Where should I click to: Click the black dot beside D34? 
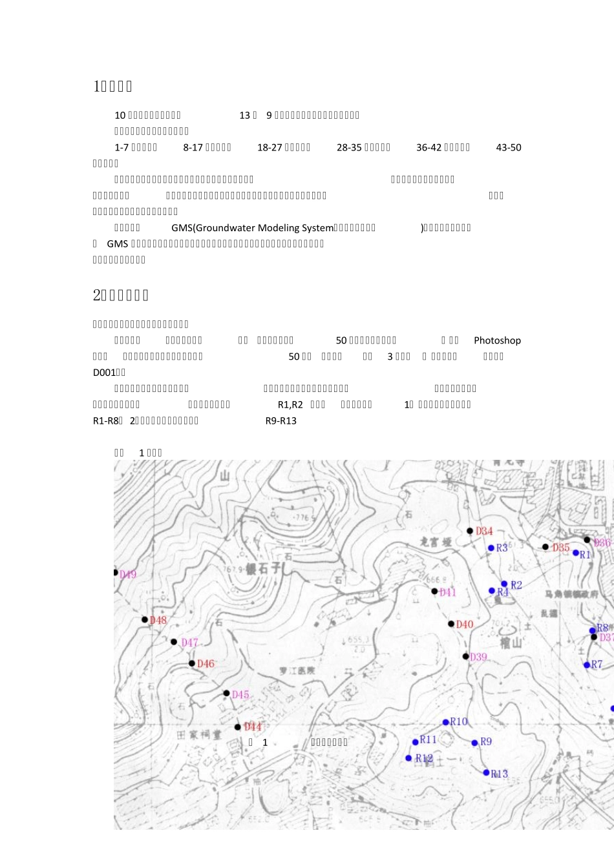tap(470, 531)
